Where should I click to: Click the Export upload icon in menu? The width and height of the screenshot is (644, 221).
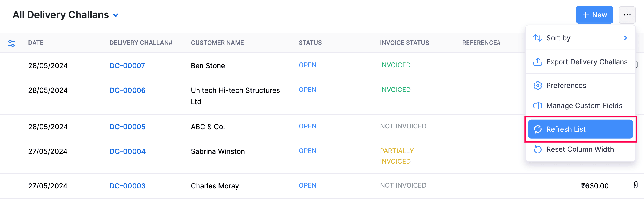coord(537,62)
